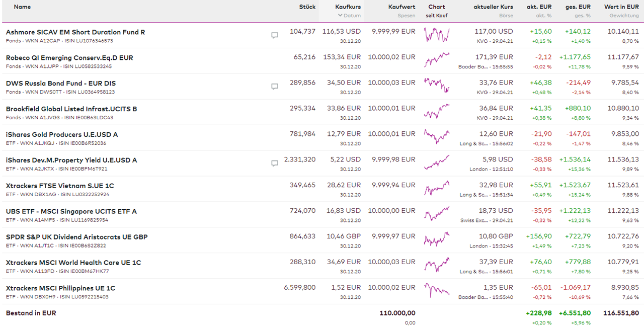This screenshot has height=327, width=644.
Task: Sort by Wert in EUR header
Action: 621,7
